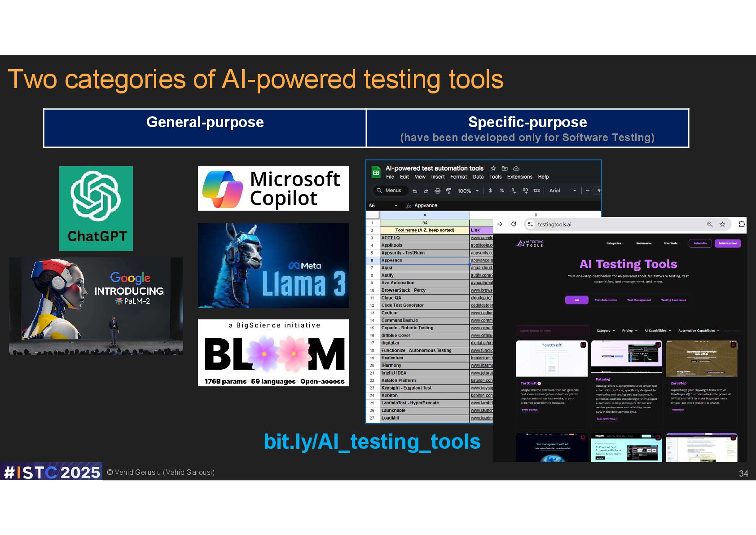Click the Submit a tool button
The width and height of the screenshot is (756, 535).
coord(727,243)
